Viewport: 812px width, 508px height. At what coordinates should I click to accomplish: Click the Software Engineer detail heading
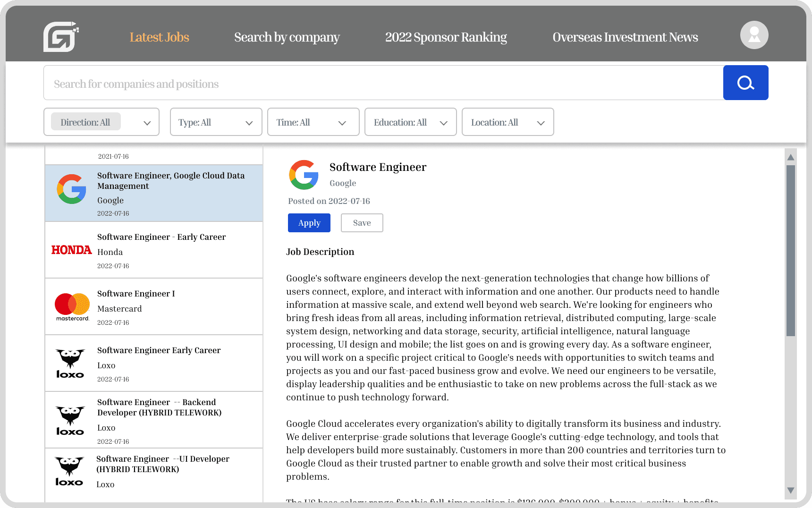378,167
